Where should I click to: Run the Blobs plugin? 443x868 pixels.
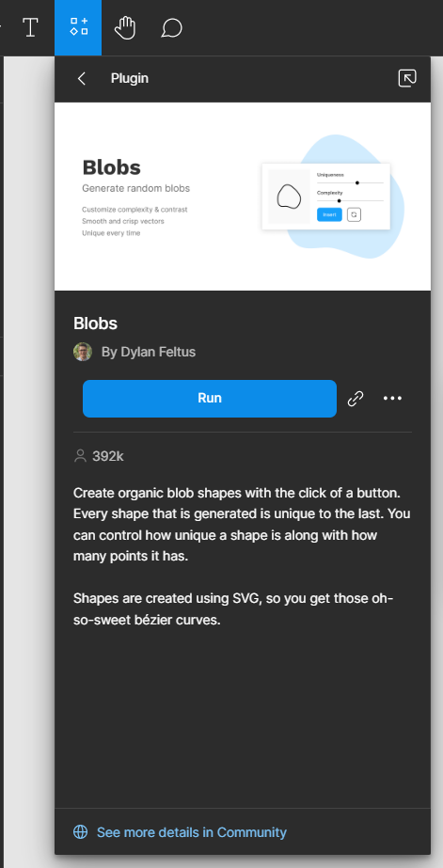pyautogui.click(x=210, y=399)
